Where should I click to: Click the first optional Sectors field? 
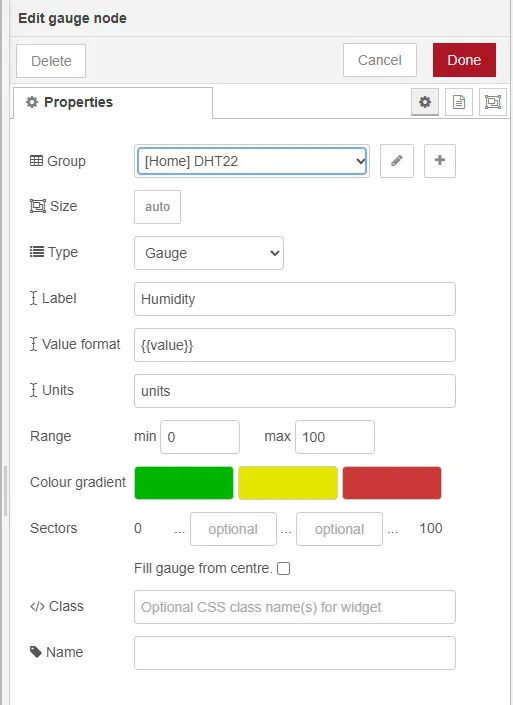tap(233, 529)
